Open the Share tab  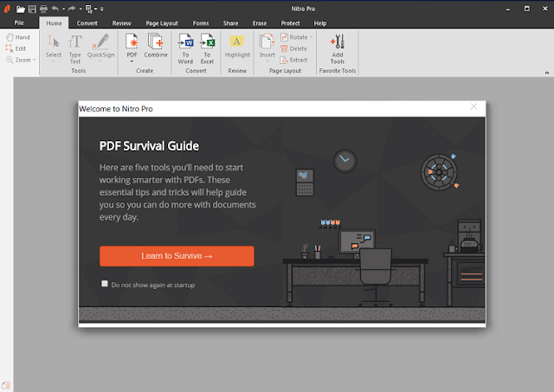click(x=231, y=23)
